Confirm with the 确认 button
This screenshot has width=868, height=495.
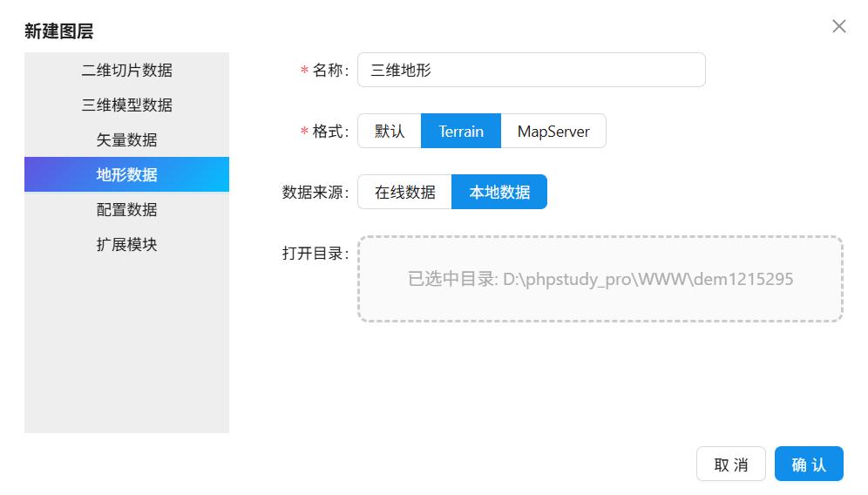pos(809,464)
